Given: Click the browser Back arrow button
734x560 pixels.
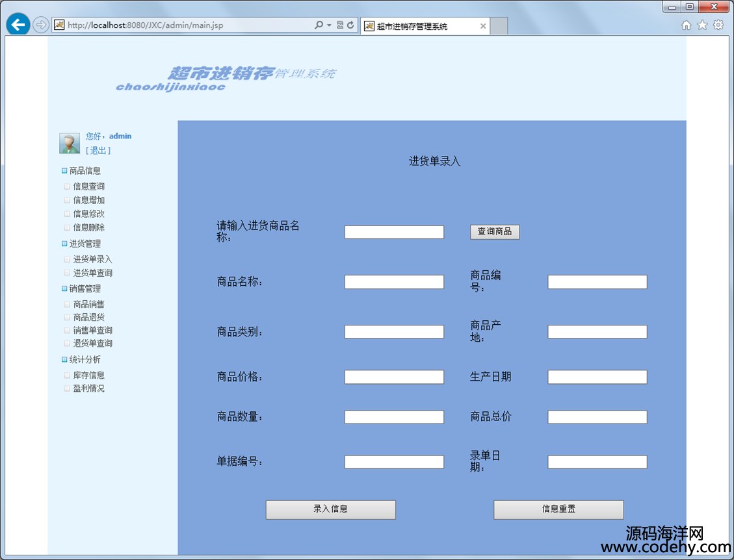Looking at the screenshot, I should (18, 25).
